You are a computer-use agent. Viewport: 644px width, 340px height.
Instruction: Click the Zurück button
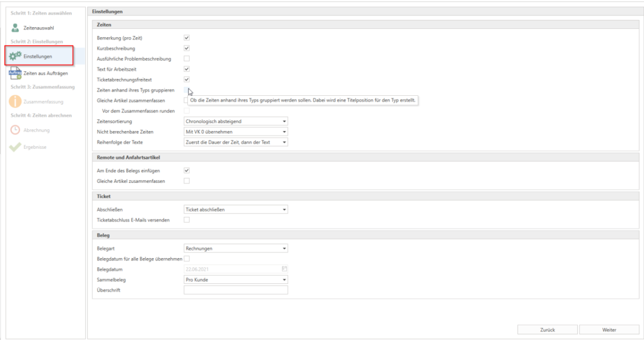547,329
